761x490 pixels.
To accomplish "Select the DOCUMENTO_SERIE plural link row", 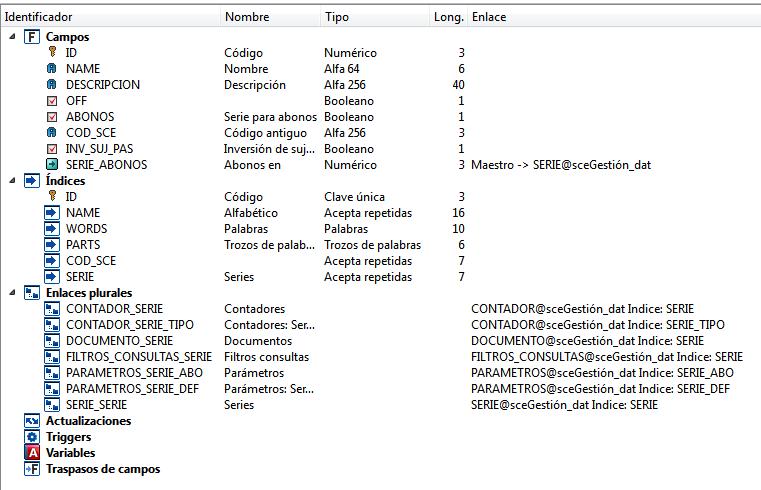I will pyautogui.click(x=113, y=340).
